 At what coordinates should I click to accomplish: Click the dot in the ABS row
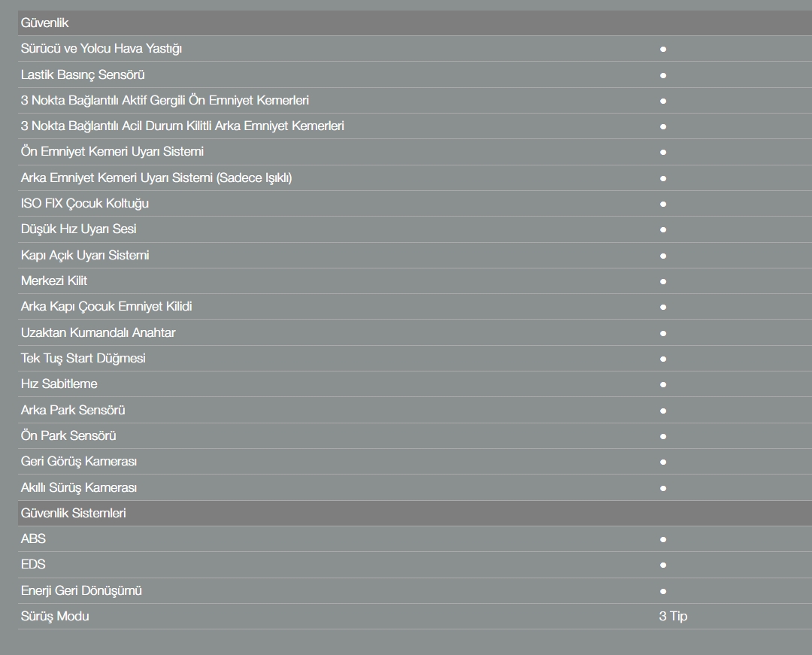pyautogui.click(x=663, y=539)
